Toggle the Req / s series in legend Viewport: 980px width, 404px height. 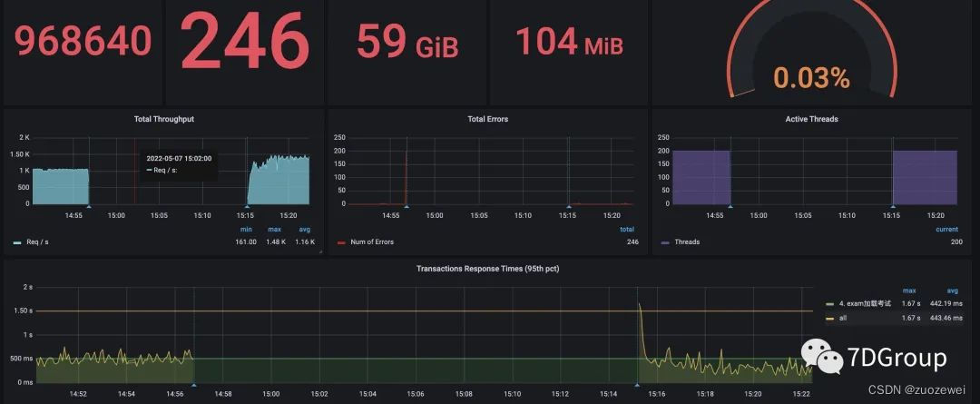tap(37, 242)
